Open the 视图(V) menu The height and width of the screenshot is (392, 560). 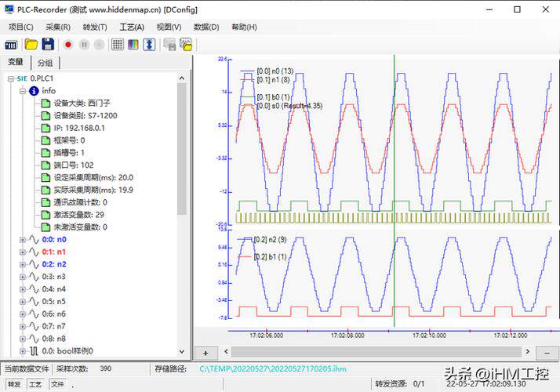pos(169,27)
